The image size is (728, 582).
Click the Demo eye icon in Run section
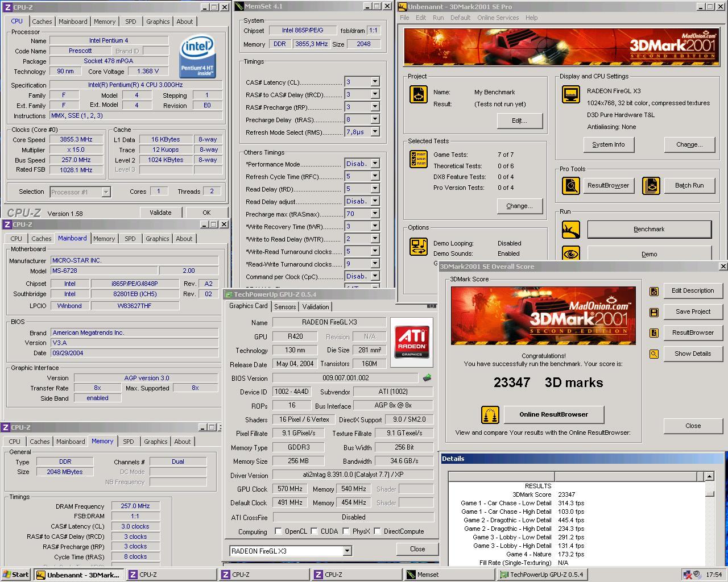(x=571, y=253)
